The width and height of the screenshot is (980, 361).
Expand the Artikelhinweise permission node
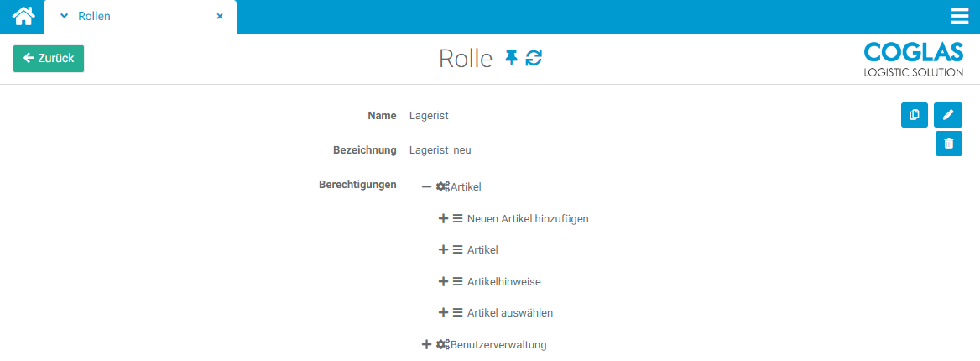444,282
